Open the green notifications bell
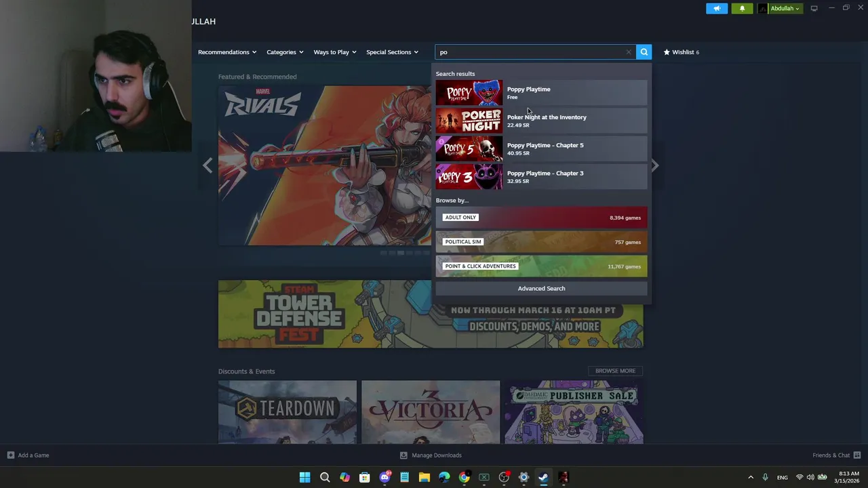Viewport: 868px width, 488px height. tap(742, 8)
